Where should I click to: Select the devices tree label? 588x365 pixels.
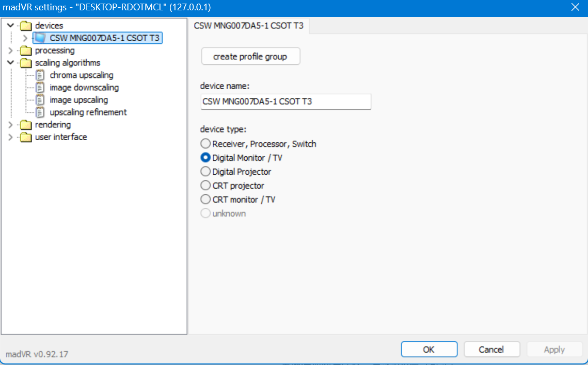click(x=49, y=25)
